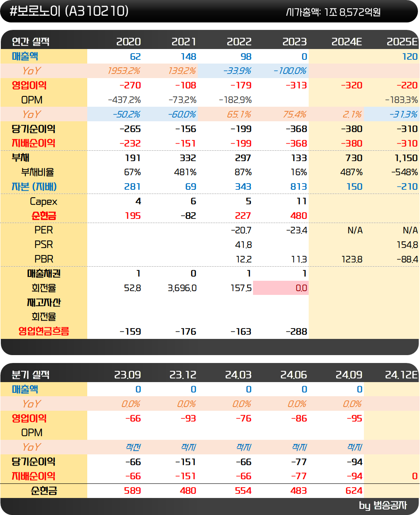Click the 2020 net income -265
The width and height of the screenshot is (420, 515).
pyautogui.click(x=130, y=129)
